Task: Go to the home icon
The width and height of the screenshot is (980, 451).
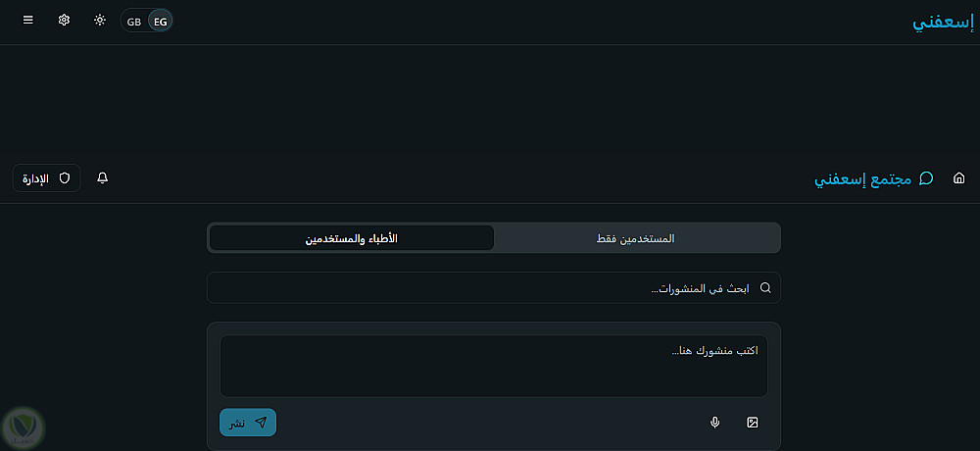Action: pos(958,178)
